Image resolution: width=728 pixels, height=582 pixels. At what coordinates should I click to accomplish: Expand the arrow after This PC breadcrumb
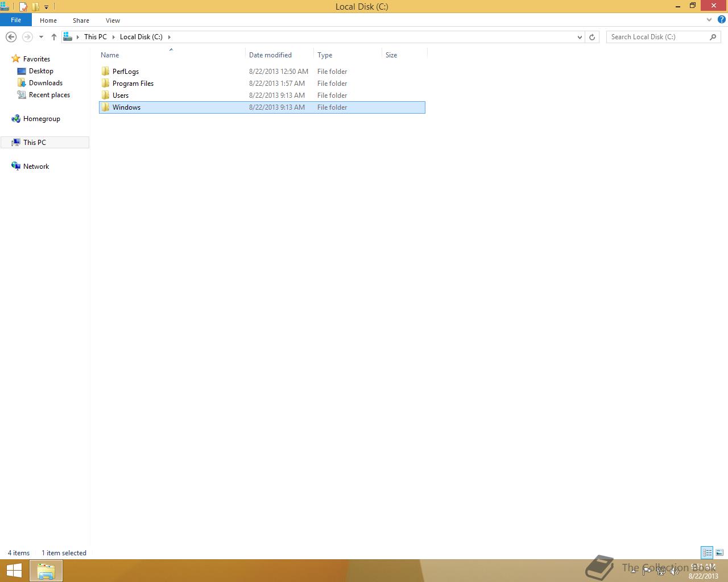(114, 37)
